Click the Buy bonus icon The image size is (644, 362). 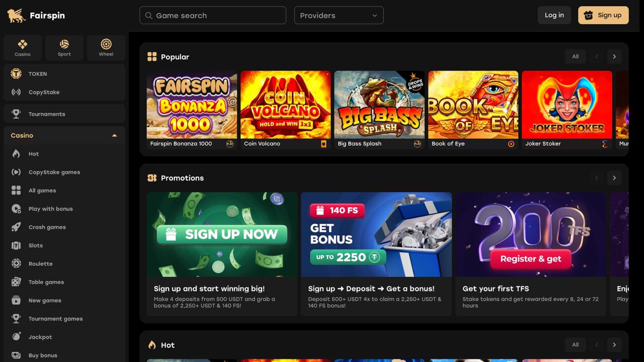[x=16, y=355]
